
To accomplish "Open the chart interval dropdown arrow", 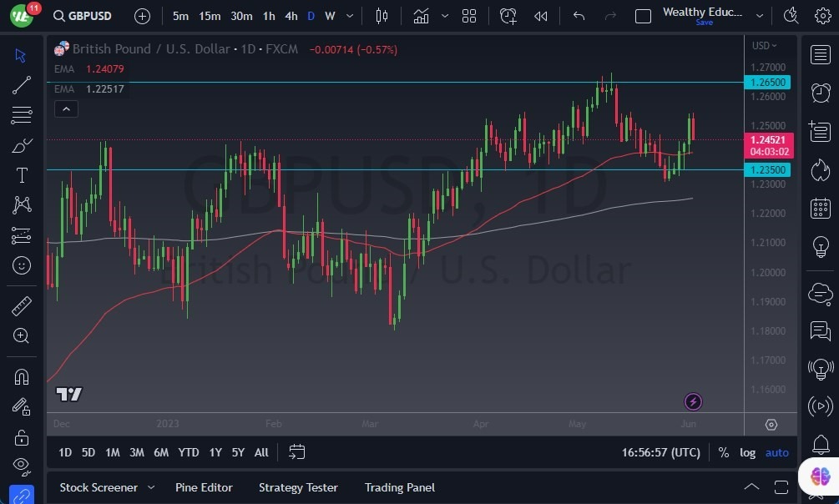I will click(349, 16).
